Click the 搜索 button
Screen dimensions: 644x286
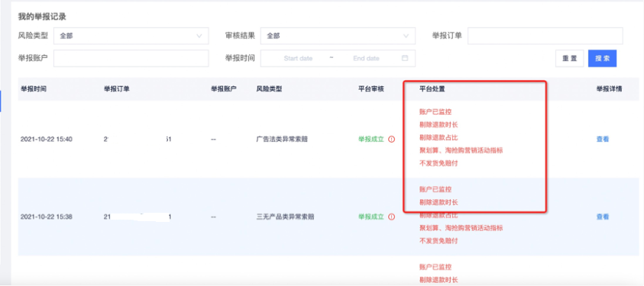point(602,59)
